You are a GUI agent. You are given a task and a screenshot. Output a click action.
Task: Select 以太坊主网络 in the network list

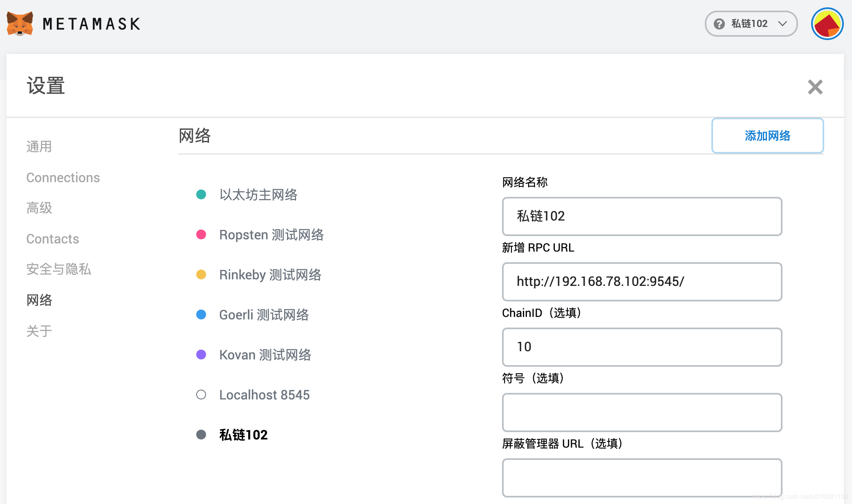click(x=258, y=195)
